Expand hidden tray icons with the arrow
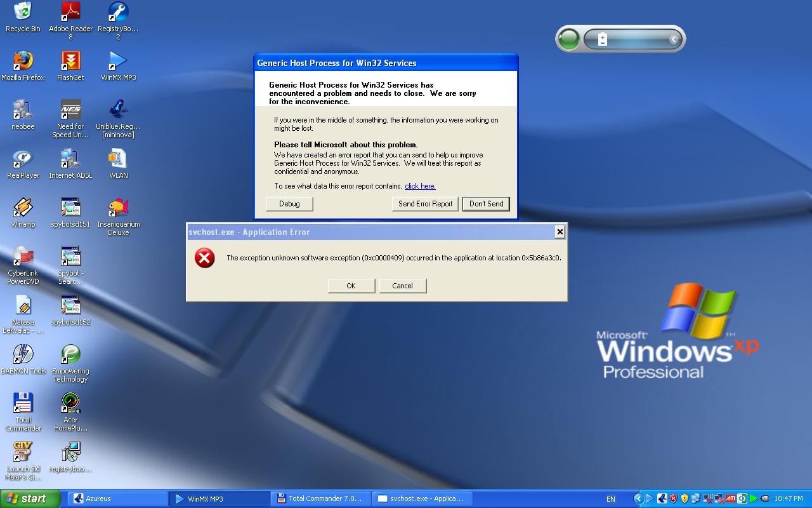This screenshot has width=812, height=508. (639, 498)
